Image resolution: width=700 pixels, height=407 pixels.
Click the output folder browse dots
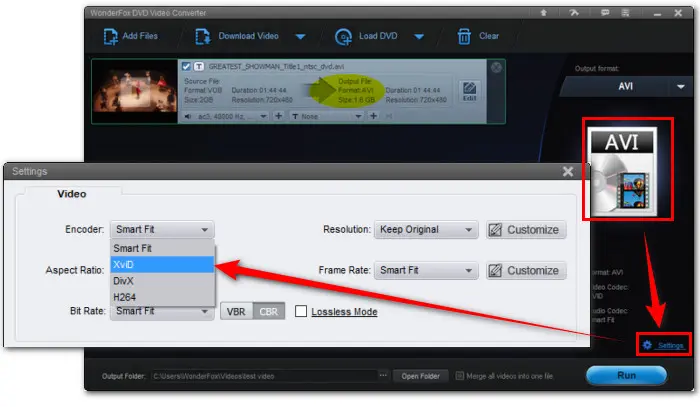pyautogui.click(x=383, y=376)
